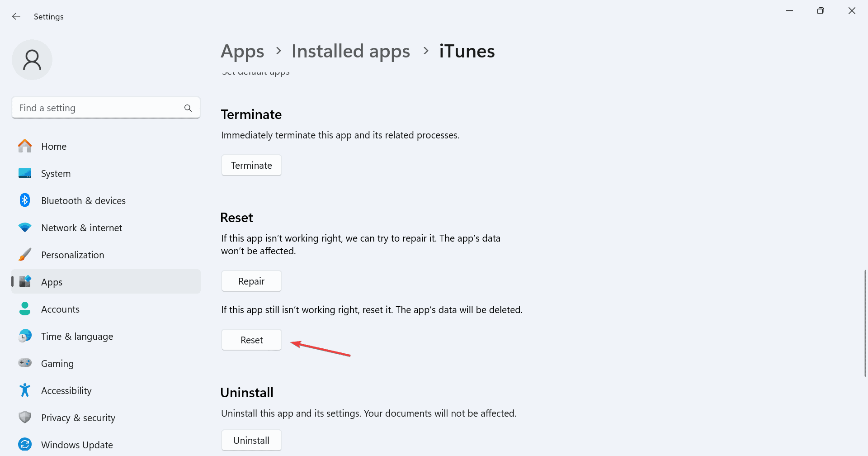Select the Bluetooth & devices icon
868x456 pixels.
25,200
